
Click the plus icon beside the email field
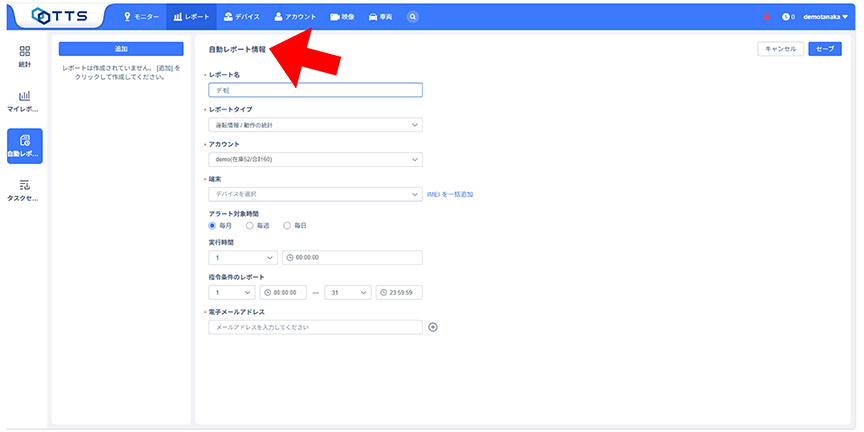(x=433, y=327)
